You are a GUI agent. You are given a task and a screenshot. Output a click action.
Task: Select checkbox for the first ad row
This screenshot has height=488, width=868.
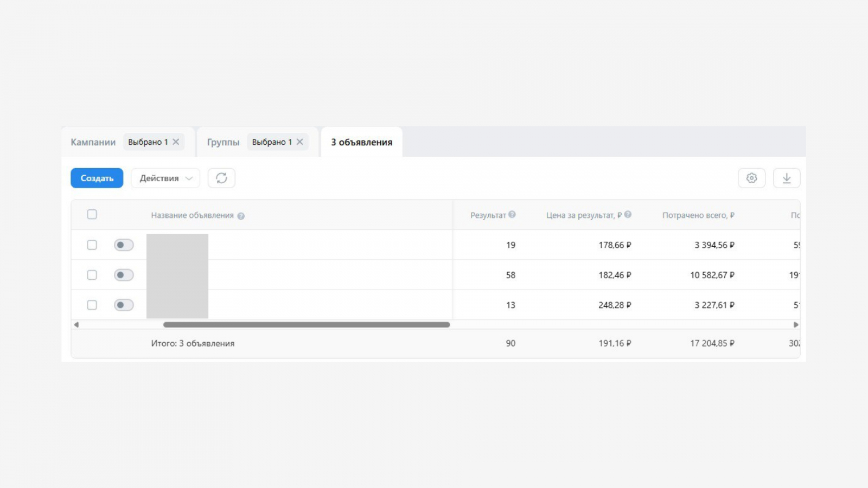point(92,245)
